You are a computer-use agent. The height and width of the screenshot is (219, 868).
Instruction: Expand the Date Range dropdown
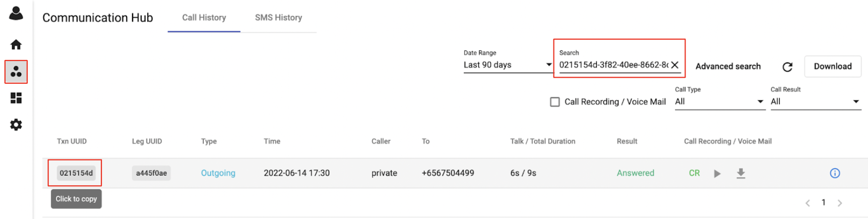pos(508,65)
